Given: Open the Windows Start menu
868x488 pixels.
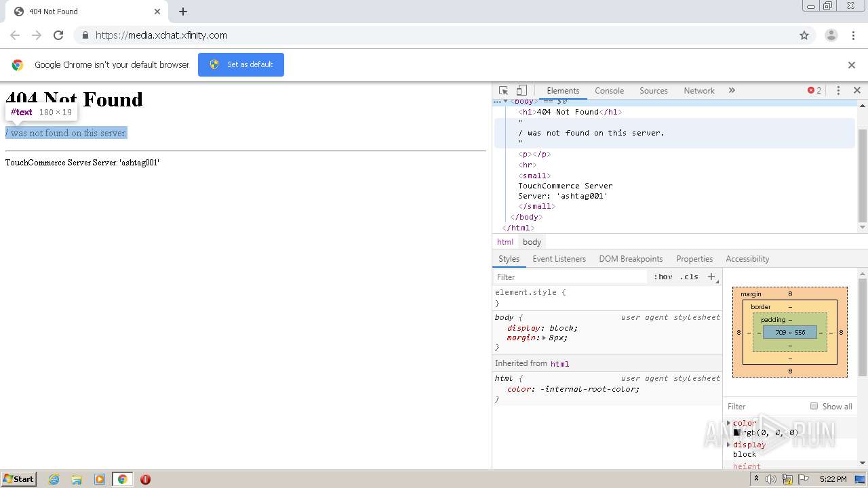Looking at the screenshot, I should (19, 479).
